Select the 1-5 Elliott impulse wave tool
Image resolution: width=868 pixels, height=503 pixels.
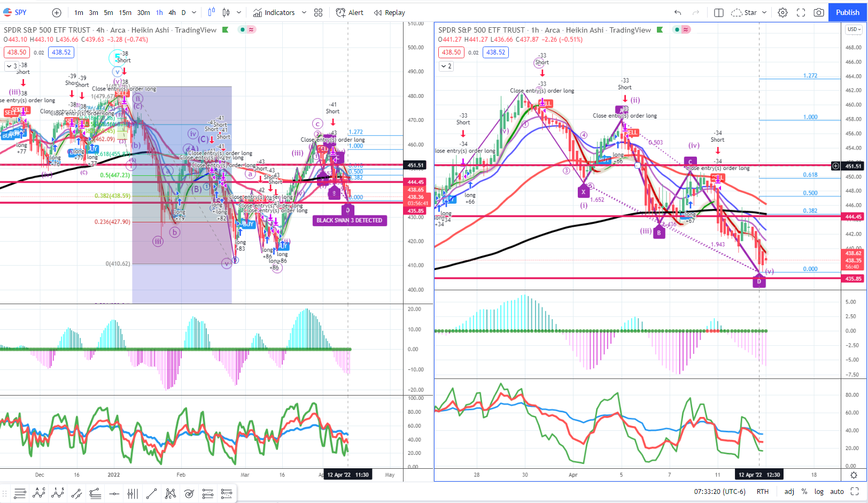click(58, 493)
